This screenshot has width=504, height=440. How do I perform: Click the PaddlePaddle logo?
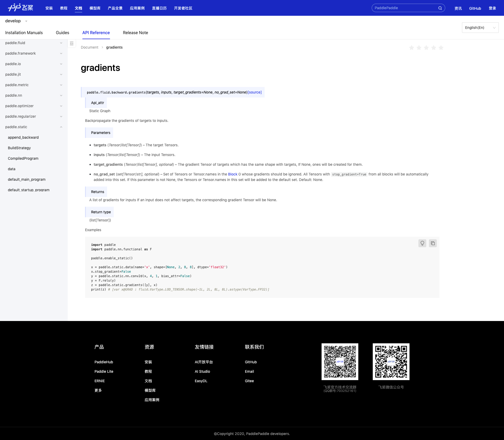pos(20,8)
